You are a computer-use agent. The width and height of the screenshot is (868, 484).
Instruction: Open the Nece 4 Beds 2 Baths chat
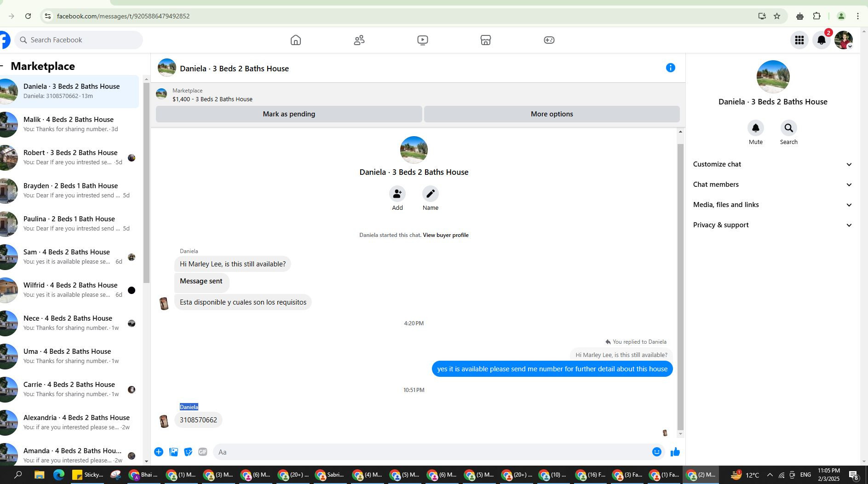69,323
